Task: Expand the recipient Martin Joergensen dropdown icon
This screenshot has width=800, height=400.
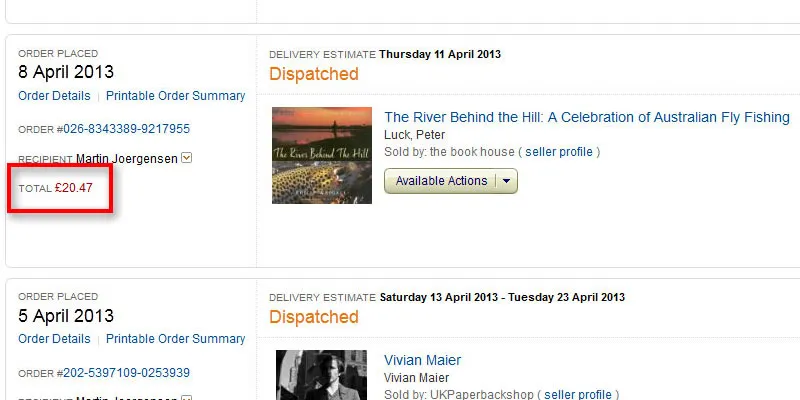Action: point(186,158)
